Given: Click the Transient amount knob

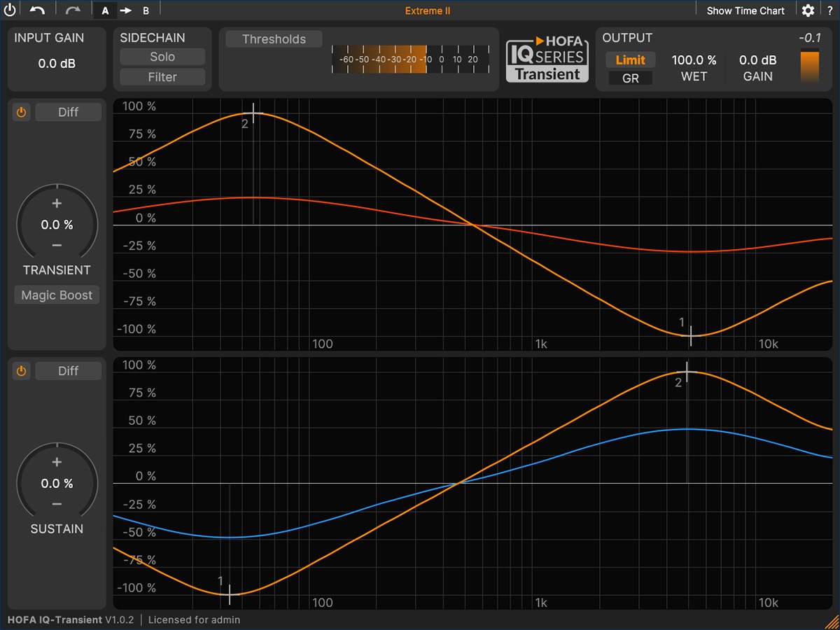Looking at the screenshot, I should [57, 225].
